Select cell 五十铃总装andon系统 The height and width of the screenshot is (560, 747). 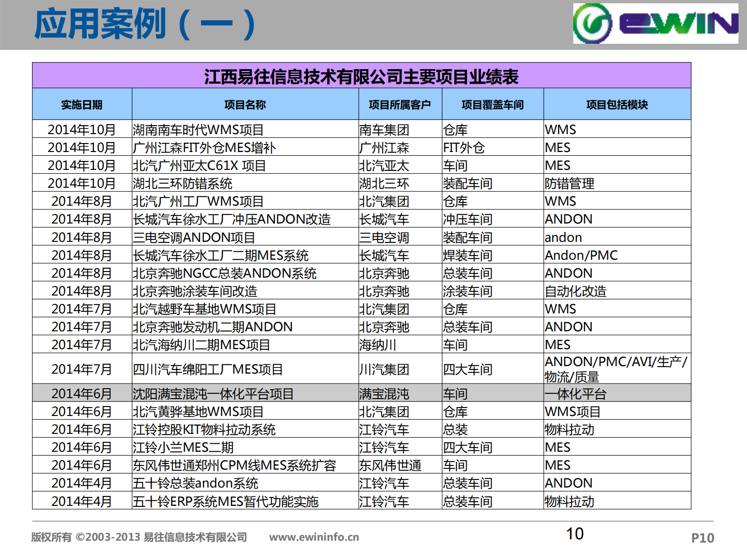245,483
